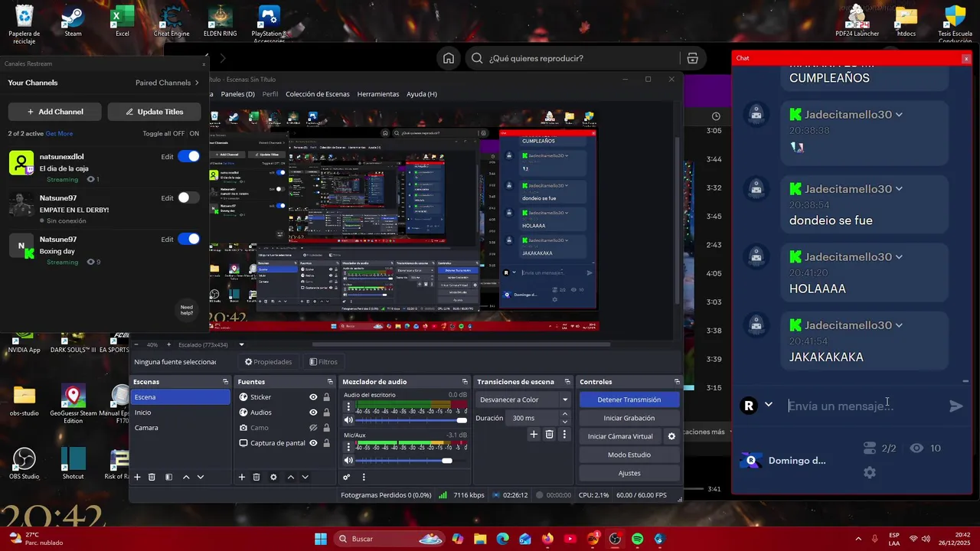Move scene down in Escenas panel
Screen dimensions: 980x551
tap(201, 477)
